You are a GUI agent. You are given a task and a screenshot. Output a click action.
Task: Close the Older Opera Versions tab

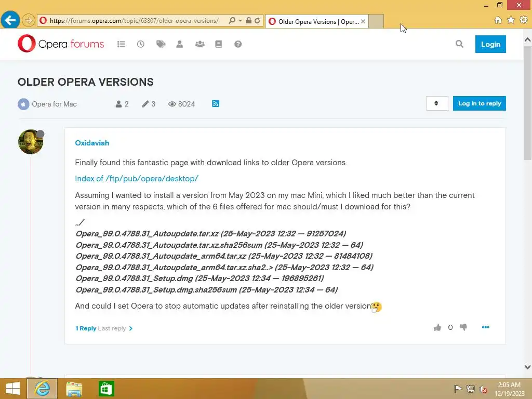363,21
